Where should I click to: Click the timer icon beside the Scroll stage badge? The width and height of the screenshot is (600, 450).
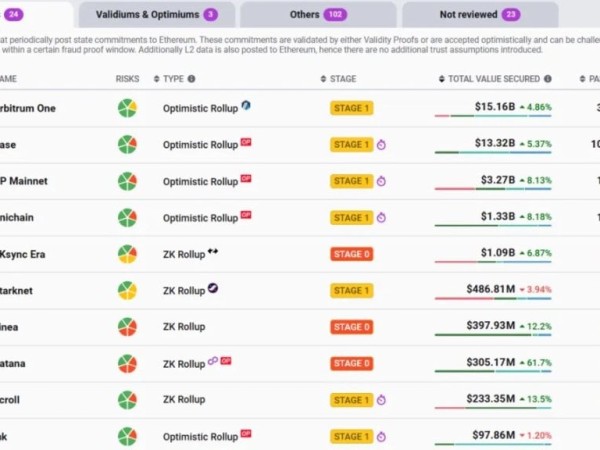tap(381, 400)
